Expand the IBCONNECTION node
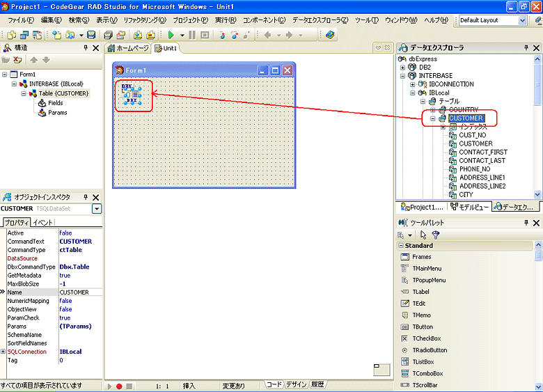The image size is (543, 392). (412, 84)
